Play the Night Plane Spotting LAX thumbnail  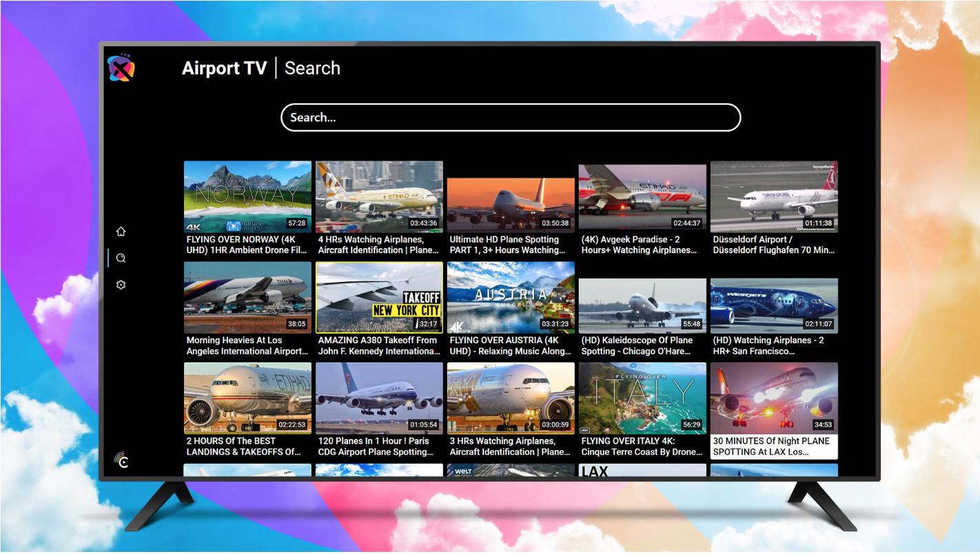774,398
